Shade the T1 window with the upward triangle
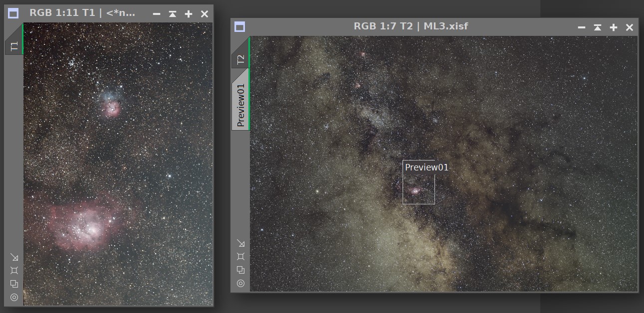The width and height of the screenshot is (644, 313). tap(172, 14)
